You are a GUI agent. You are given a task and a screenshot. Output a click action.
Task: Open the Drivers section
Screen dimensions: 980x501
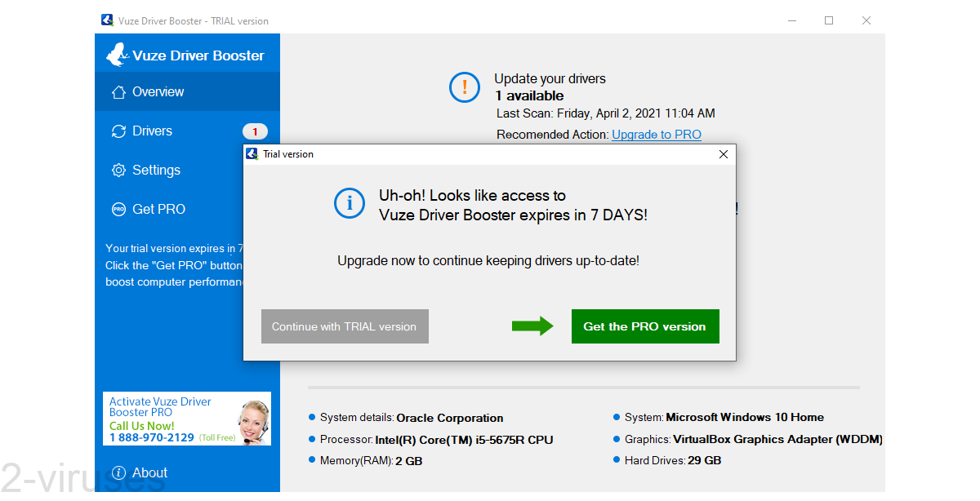pos(187,131)
